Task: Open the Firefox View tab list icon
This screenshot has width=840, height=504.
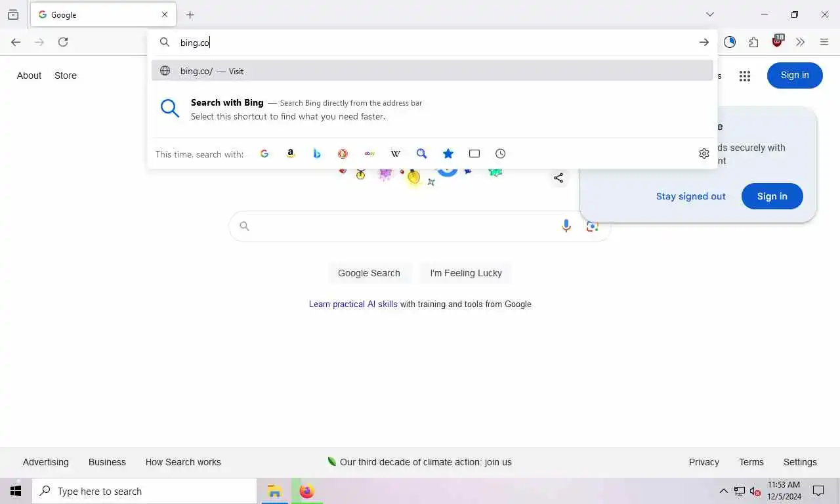Action: pyautogui.click(x=13, y=14)
